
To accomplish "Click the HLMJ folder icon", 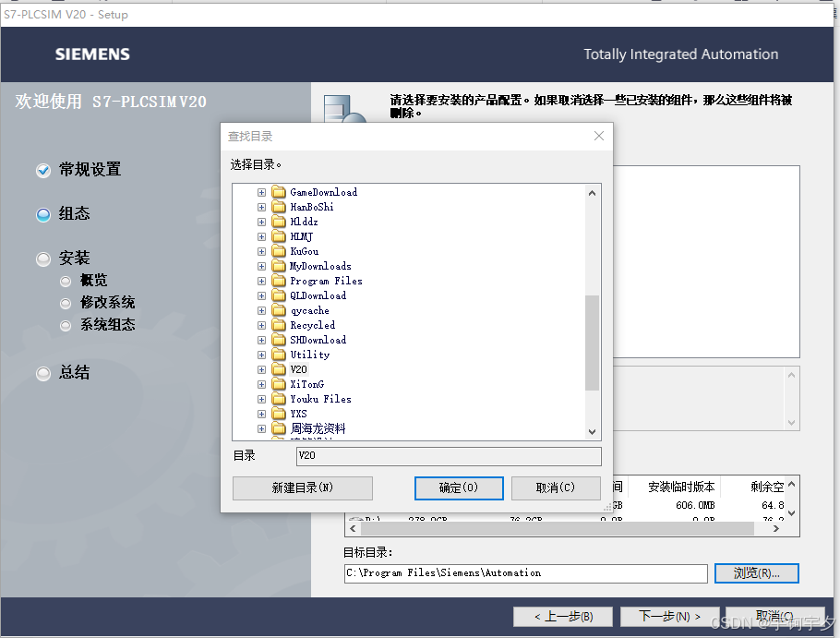I will (x=279, y=236).
